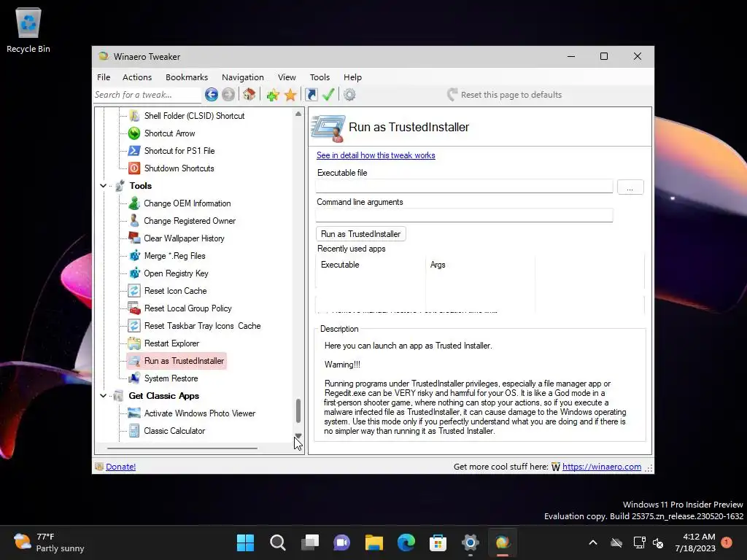Click the Forward navigation arrow icon

228,95
